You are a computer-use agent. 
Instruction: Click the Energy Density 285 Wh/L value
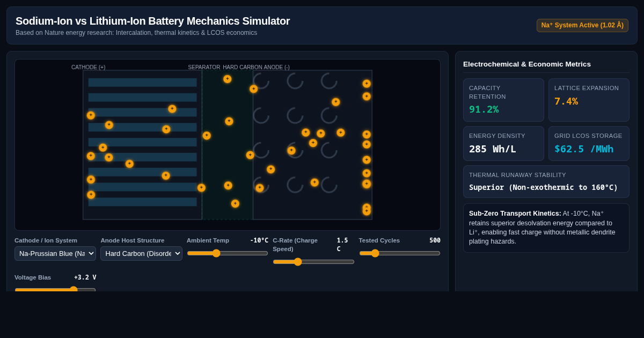493,149
